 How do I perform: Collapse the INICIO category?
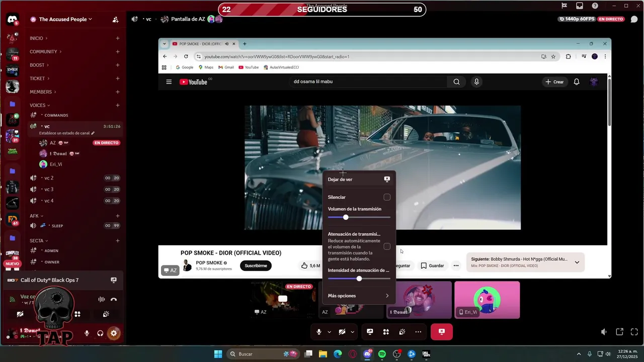click(x=39, y=38)
